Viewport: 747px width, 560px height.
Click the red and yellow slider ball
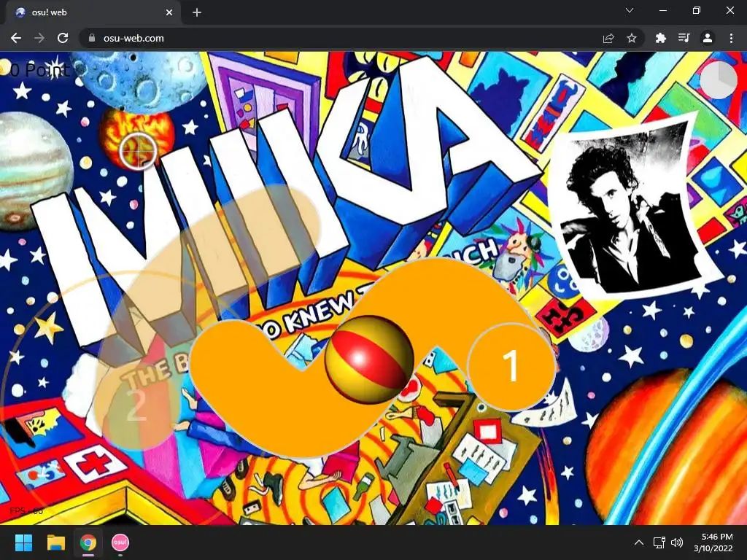(x=368, y=359)
